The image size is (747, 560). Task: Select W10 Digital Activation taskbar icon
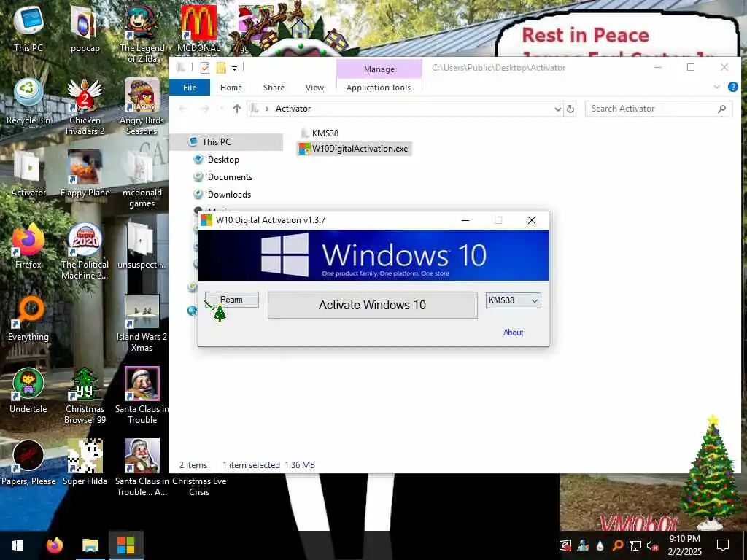coord(125,545)
